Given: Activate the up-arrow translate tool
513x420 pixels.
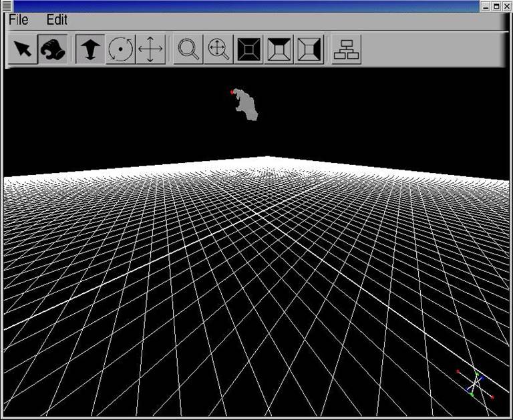Looking at the screenshot, I should tap(90, 49).
